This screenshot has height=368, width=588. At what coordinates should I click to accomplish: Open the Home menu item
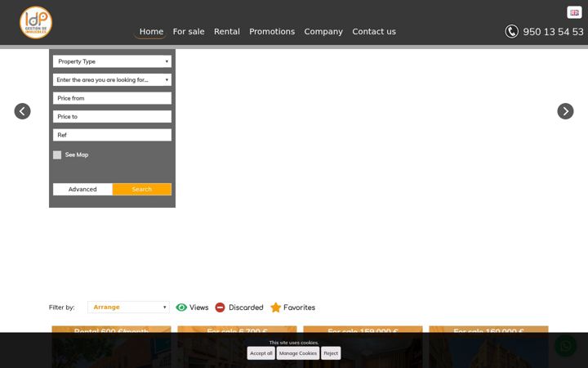pos(151,32)
